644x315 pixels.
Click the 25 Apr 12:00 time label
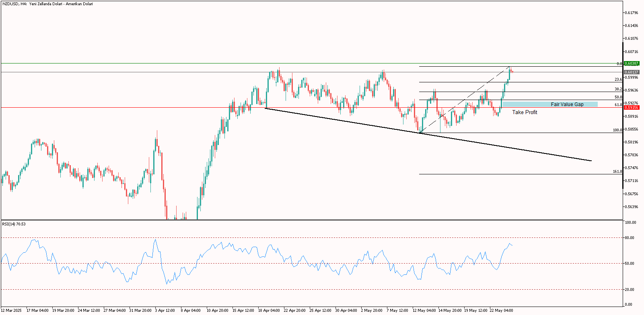click(x=321, y=311)
